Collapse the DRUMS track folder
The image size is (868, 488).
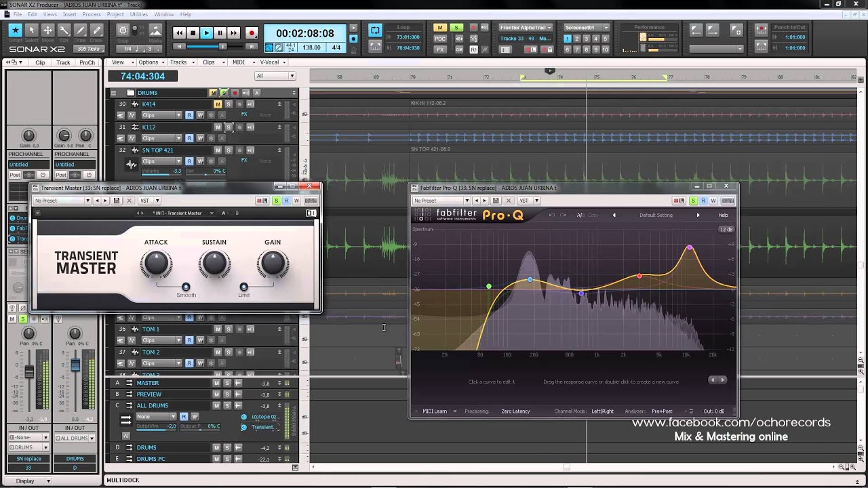[113, 93]
